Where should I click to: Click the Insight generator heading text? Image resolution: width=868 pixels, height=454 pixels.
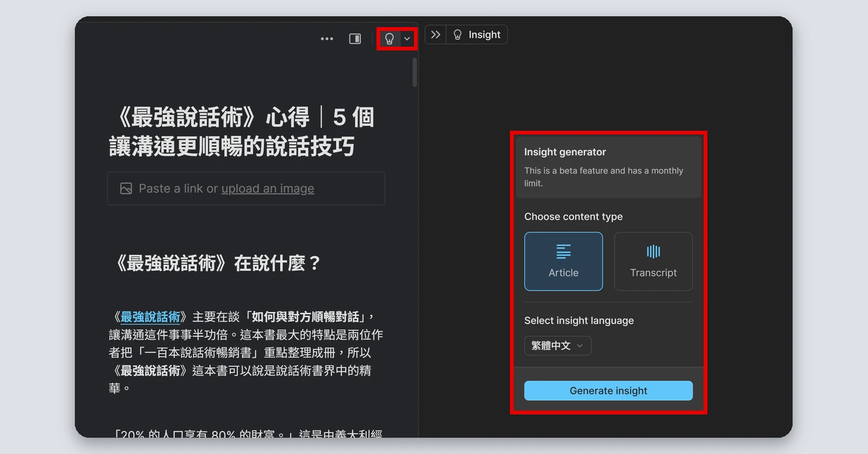pyautogui.click(x=565, y=152)
